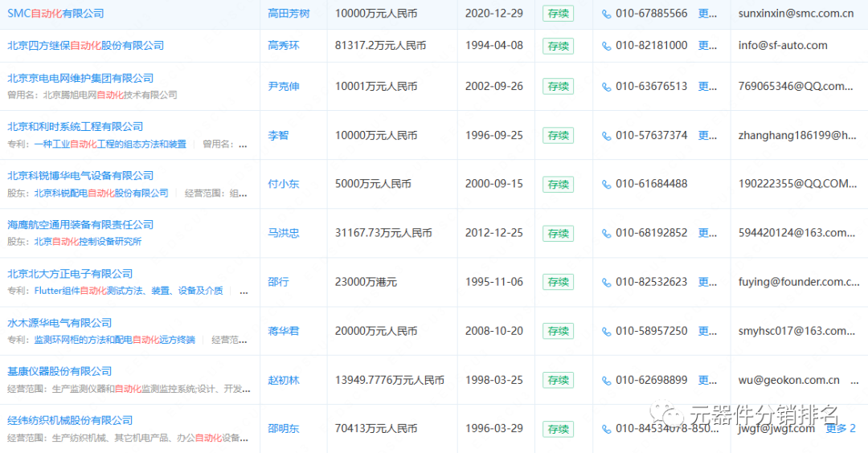Open 北京四方继保自动化股份有限公司 link
This screenshot has height=453, width=868.
86,45
